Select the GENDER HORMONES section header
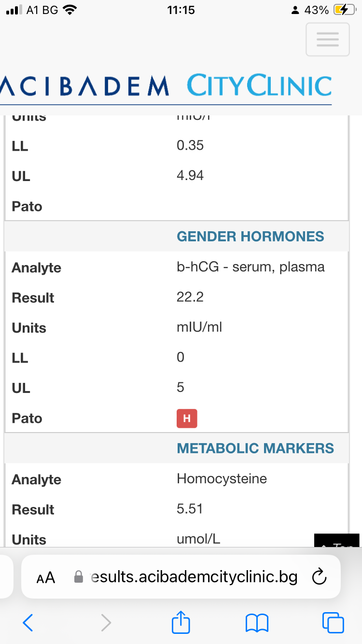 tap(251, 237)
